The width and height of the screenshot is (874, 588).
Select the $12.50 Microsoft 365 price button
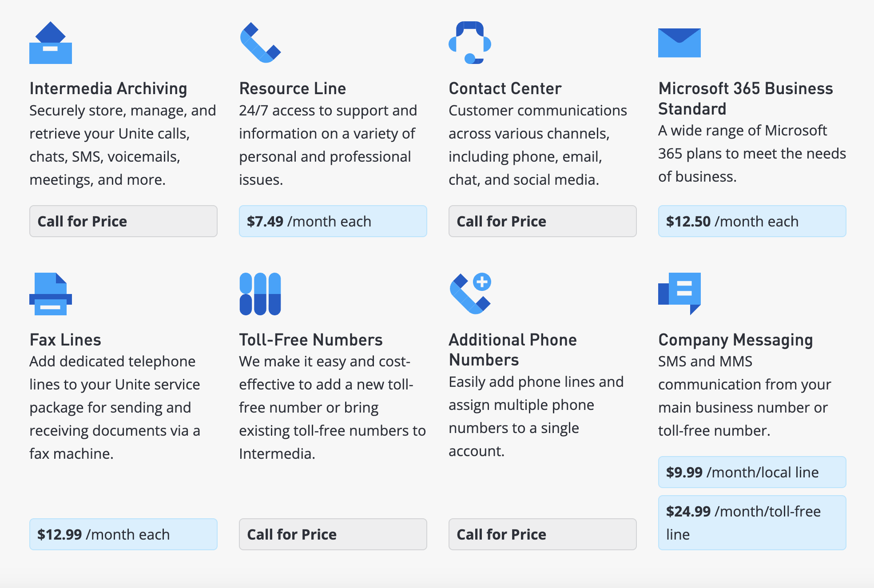point(752,221)
